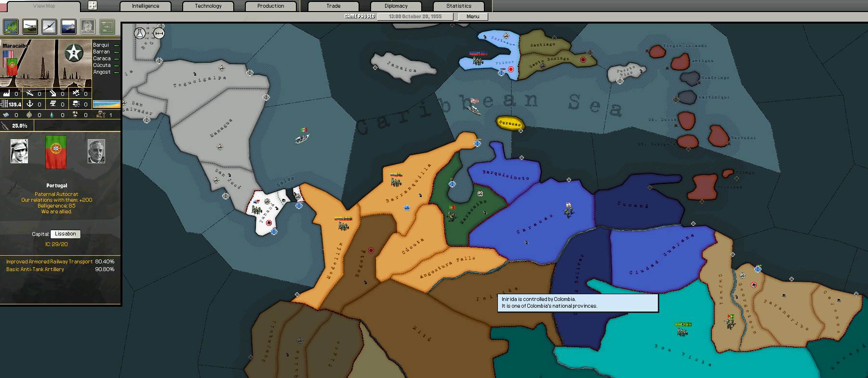
Task: Open the Statistics tab
Action: coord(458,6)
